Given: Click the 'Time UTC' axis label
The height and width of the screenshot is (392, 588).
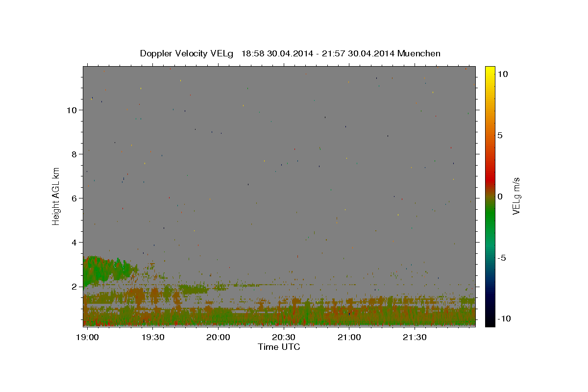Looking at the screenshot, I should coord(279,347).
